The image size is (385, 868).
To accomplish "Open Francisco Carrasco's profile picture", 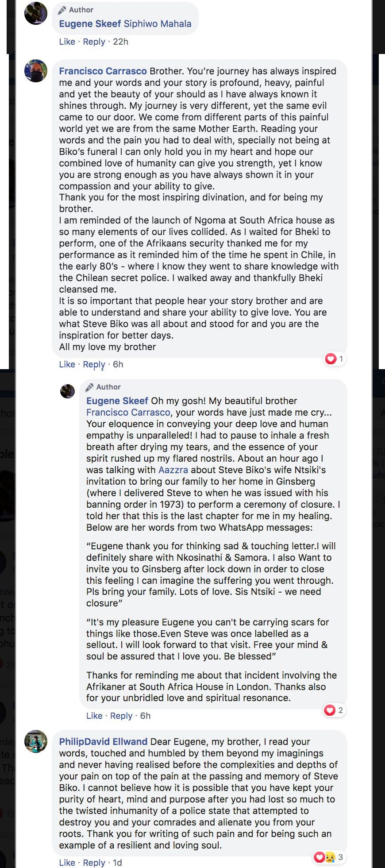I will (36, 71).
